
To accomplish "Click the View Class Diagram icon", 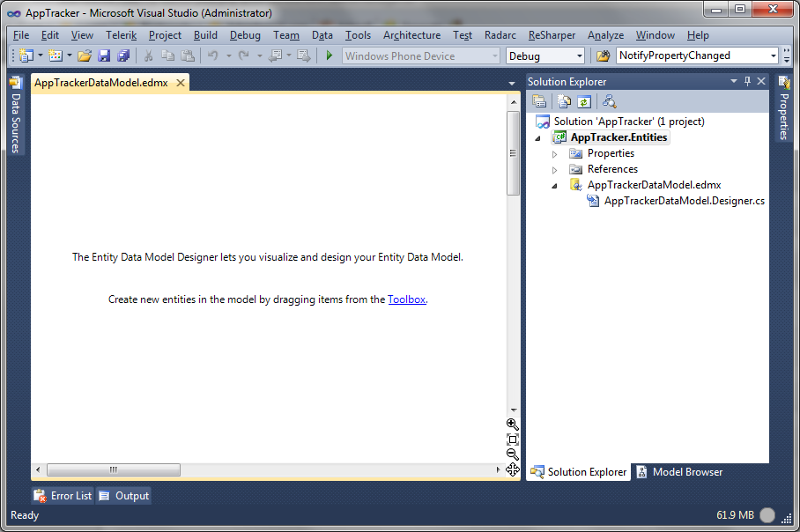I will click(x=609, y=101).
